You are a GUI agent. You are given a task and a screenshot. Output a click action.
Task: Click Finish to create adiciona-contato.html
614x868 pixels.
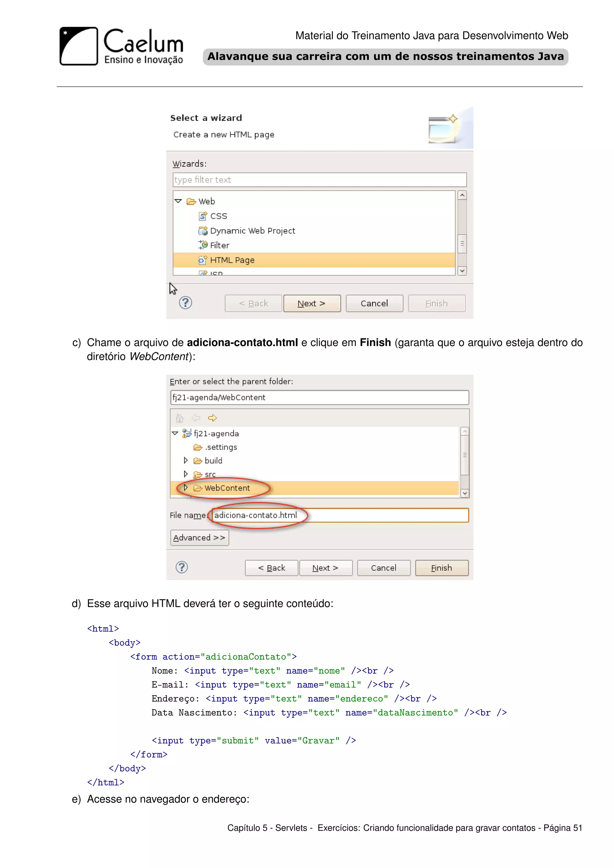(442, 568)
